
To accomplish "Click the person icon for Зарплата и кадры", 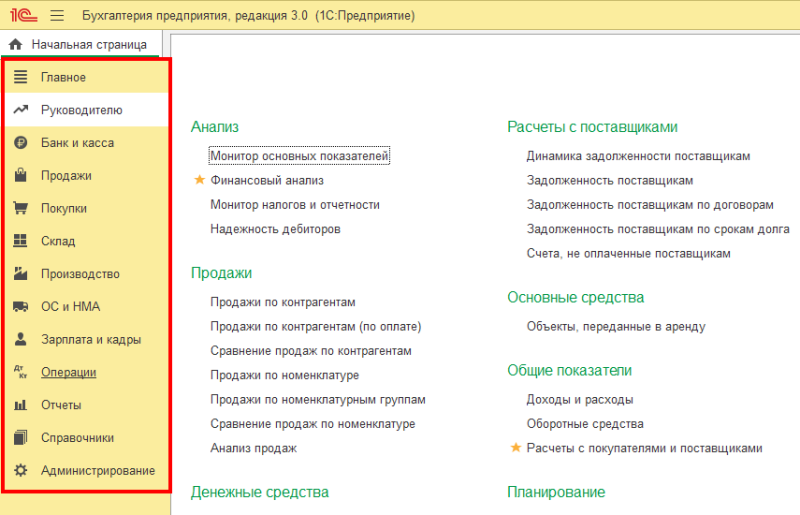I will pos(20,339).
